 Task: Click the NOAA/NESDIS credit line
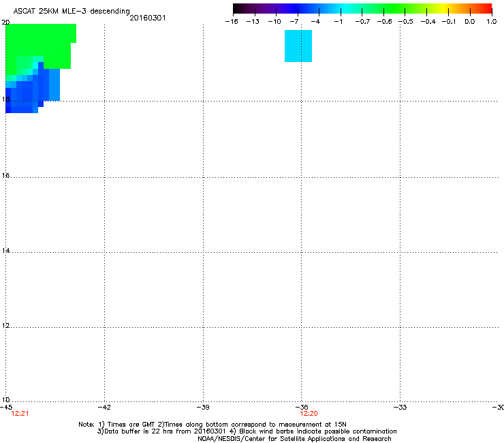click(x=294, y=439)
